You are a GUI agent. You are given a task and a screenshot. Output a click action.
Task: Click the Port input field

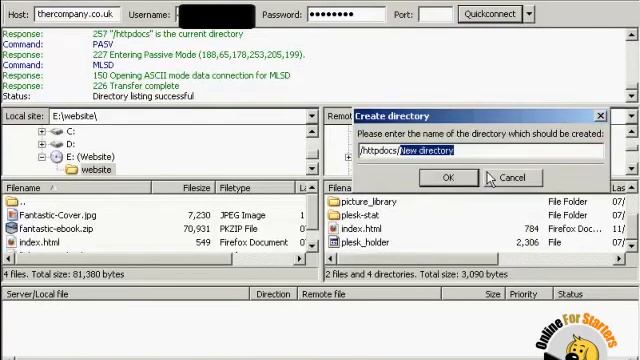click(435, 15)
